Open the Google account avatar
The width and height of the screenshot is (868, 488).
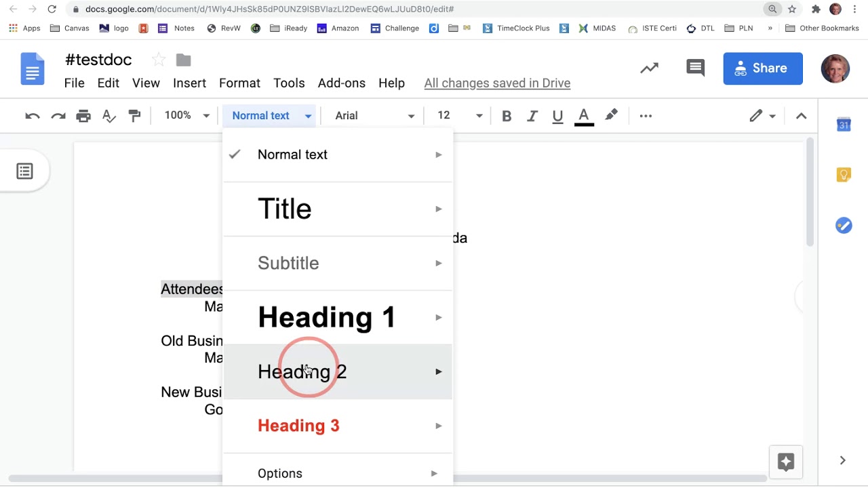[x=835, y=68]
